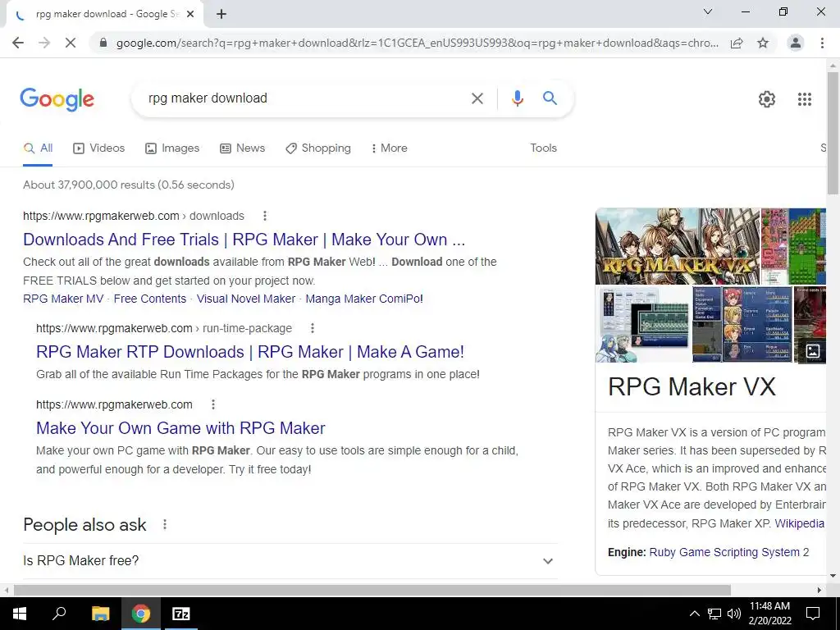Share this page via address bar icon
Viewport: 840px width, 630px height.
pyautogui.click(x=737, y=43)
